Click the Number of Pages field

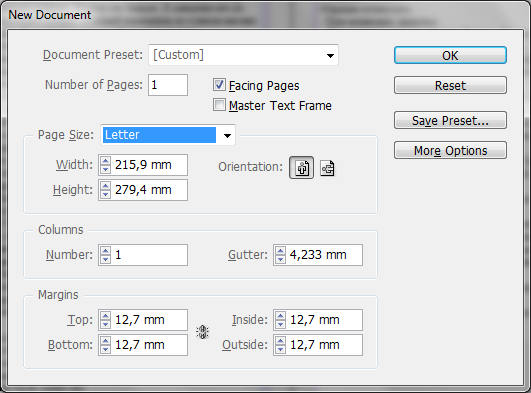click(x=168, y=85)
